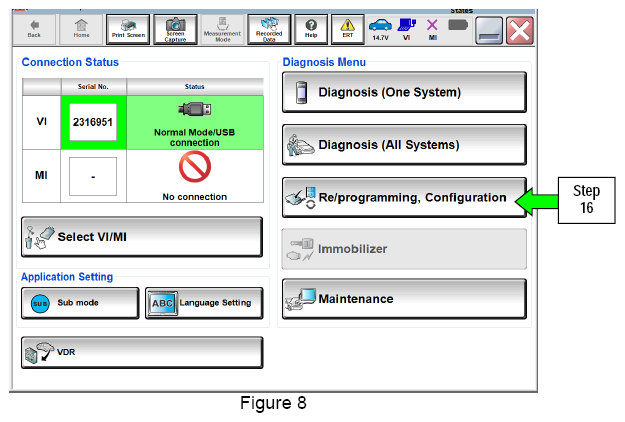Click the Help question mark icon
The width and height of the screenshot is (625, 422).
tap(311, 29)
